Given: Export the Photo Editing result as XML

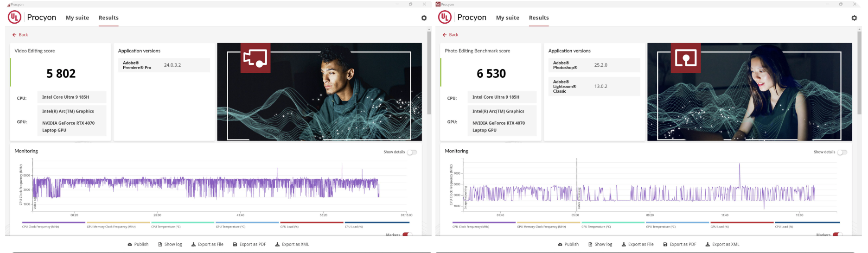Looking at the screenshot, I should coord(722,244).
